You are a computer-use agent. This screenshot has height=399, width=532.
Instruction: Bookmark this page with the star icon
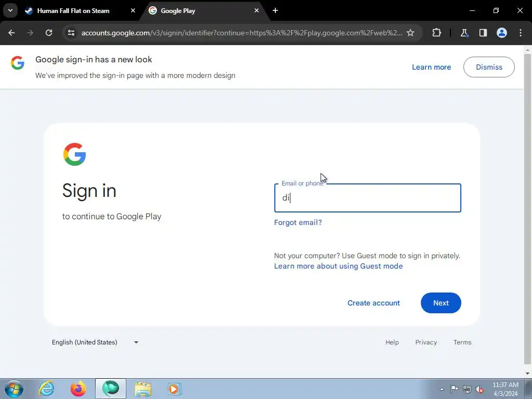tap(410, 33)
